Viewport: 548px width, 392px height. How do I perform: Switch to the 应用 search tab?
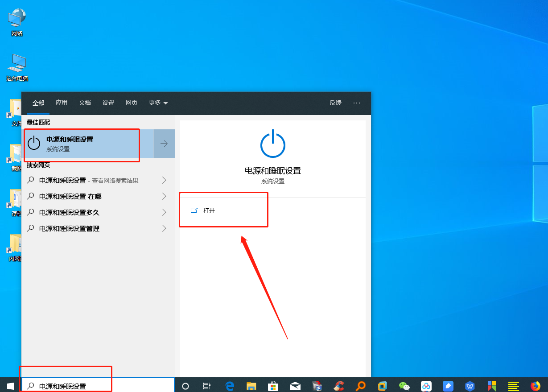(62, 103)
